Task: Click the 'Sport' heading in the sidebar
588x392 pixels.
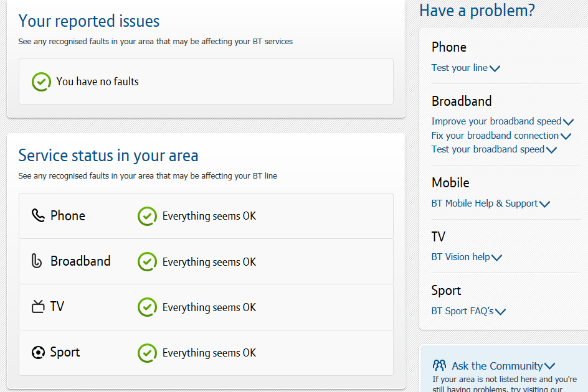Action: pos(446,291)
